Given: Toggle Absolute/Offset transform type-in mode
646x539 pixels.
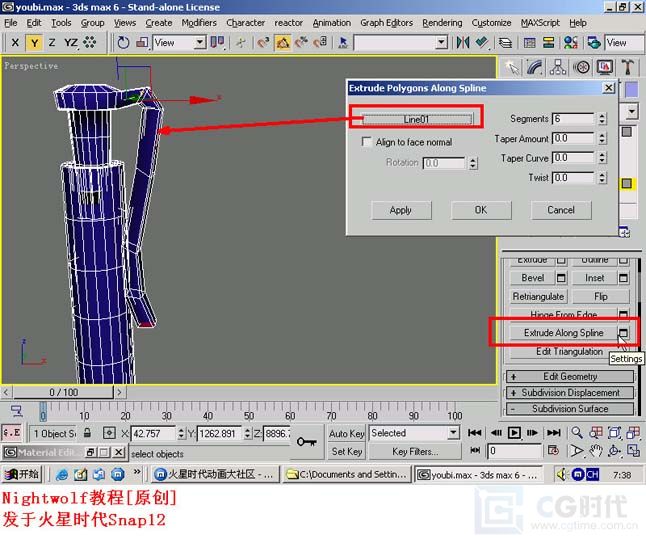Looking at the screenshot, I should tap(109, 433).
